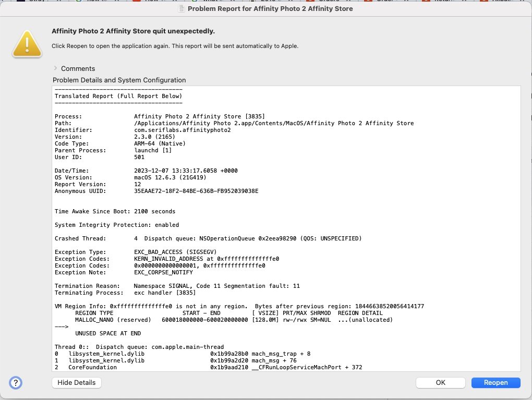Image resolution: width=532 pixels, height=400 pixels.
Task: Click Exception Note EXC_CORPSE_NOTIFY
Action: 124,272
